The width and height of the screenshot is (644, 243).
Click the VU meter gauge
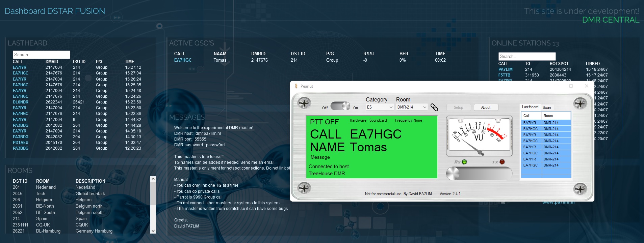coord(479,136)
